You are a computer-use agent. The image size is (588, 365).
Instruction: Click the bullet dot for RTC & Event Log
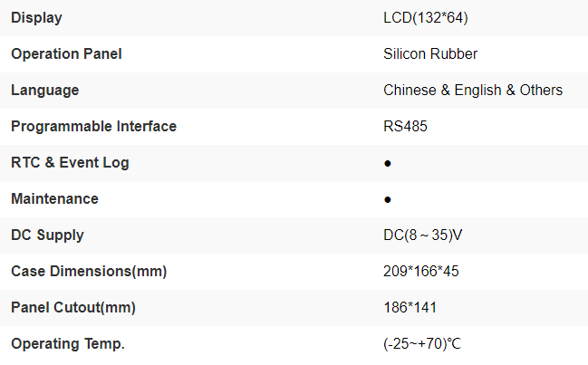[x=388, y=164]
